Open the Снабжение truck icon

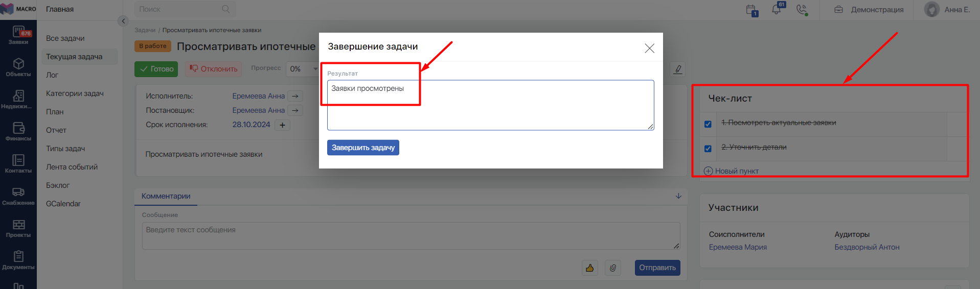click(x=18, y=196)
